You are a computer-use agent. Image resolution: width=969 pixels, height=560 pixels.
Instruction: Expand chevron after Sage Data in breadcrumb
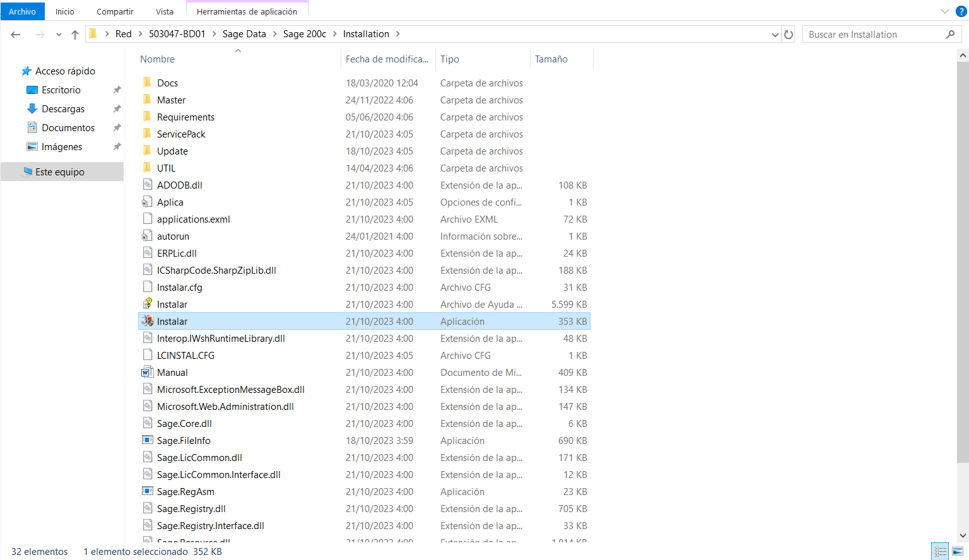click(274, 34)
